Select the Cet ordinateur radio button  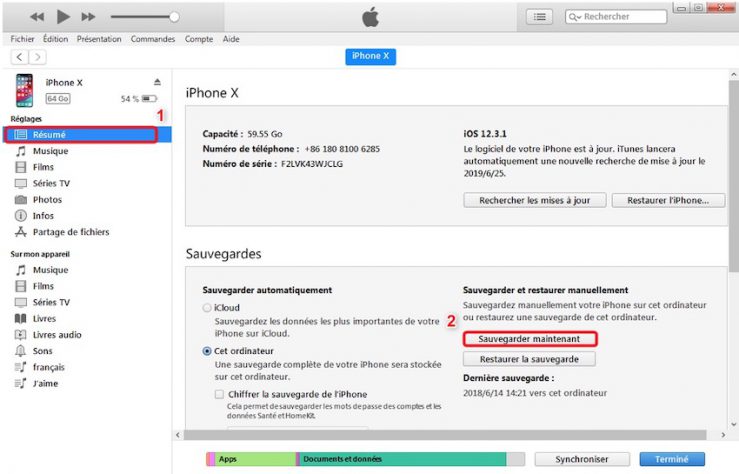coord(206,351)
